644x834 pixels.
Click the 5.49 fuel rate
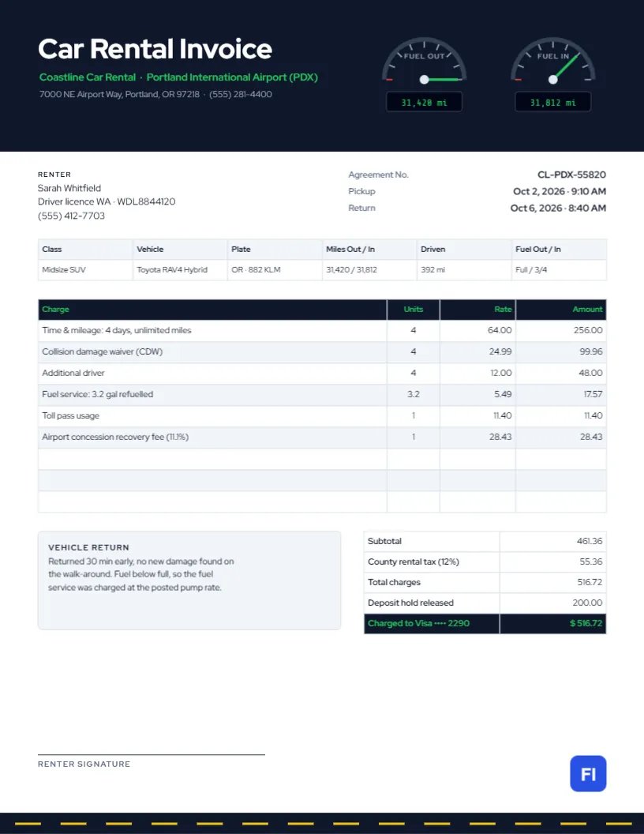(503, 394)
